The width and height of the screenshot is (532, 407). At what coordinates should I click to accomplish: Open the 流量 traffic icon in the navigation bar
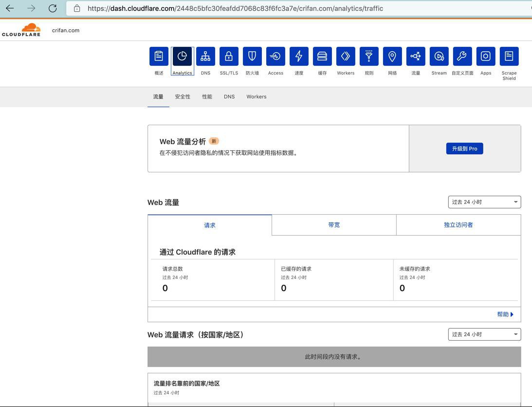[416, 56]
